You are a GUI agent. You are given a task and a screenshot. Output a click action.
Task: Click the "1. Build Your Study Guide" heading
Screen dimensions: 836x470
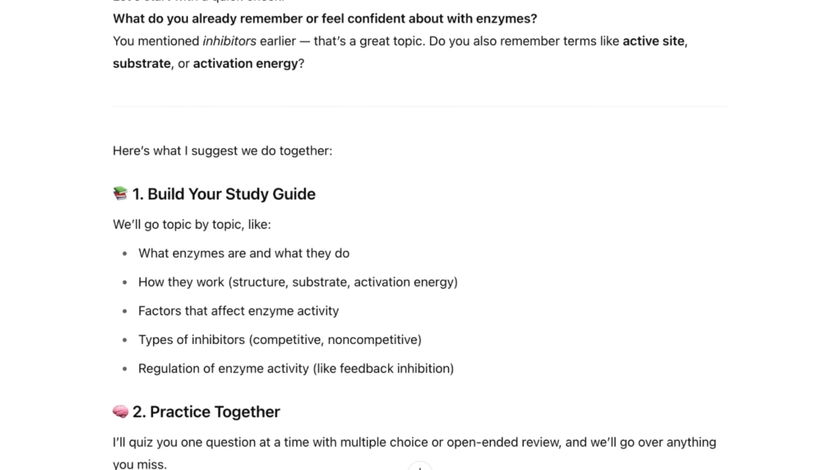[223, 194]
